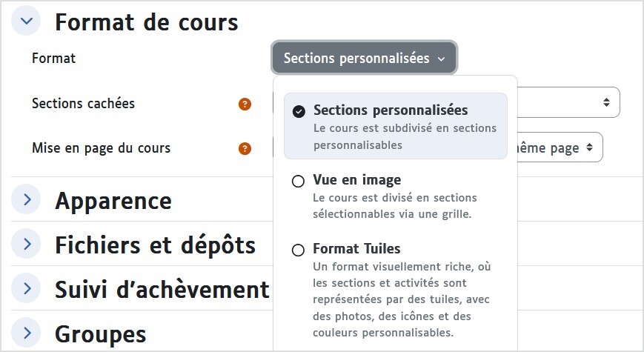Screen dimensions: 644x352
Task: Click help icon beside Mise en page du cours
Action: [245, 149]
